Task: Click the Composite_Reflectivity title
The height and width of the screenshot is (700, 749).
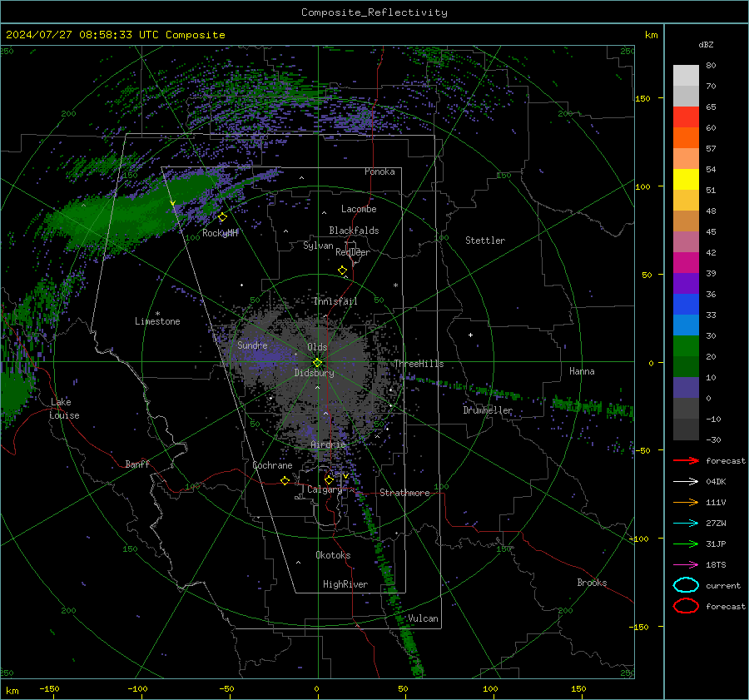Action: 374,12
